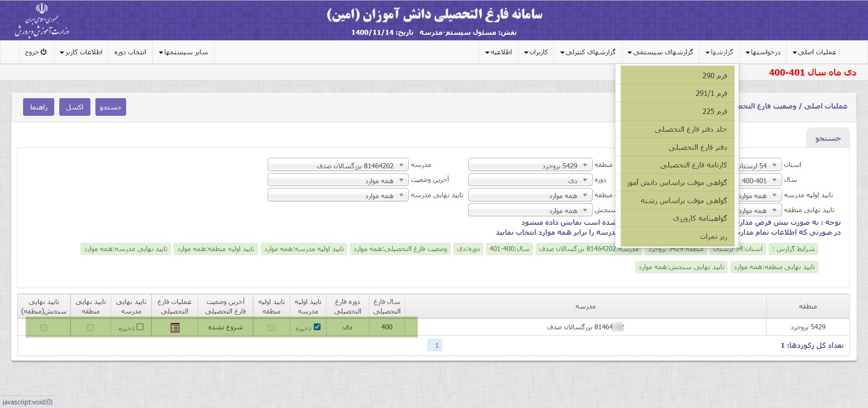
Task: Switch to the جستجو tab
Action: [828, 138]
